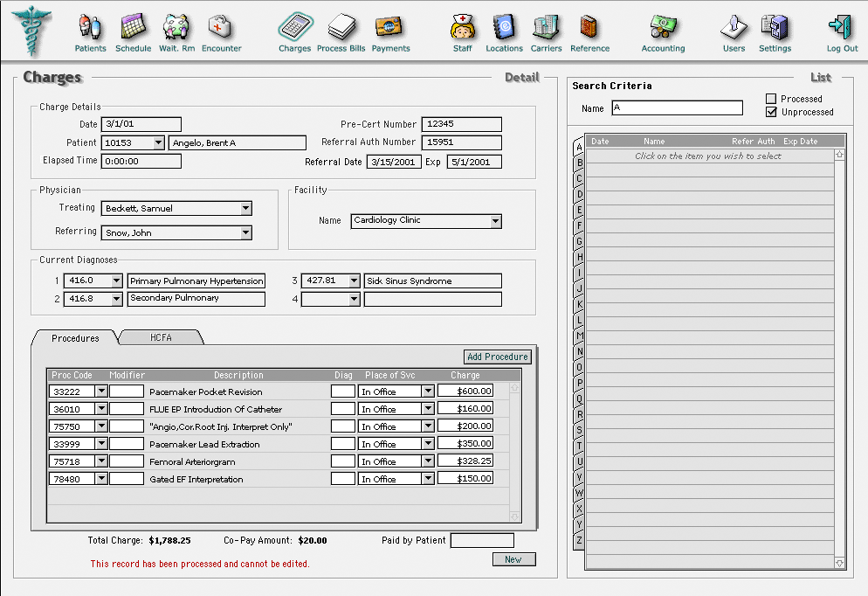Screen dimensions: 868x596
Task: Open proc code 78480 dropdown arrow
Action: [x=101, y=479]
